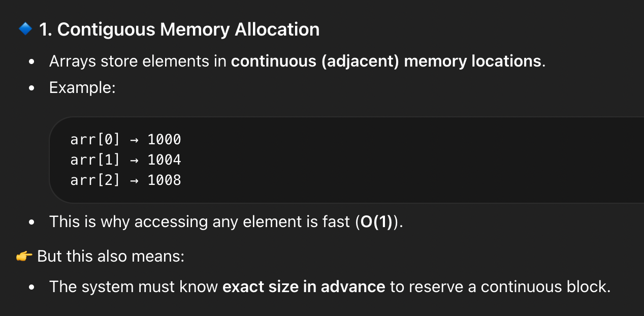The width and height of the screenshot is (644, 316).
Task: Click bold text 'continuous (adjacent) memory locations'
Action: [386, 61]
